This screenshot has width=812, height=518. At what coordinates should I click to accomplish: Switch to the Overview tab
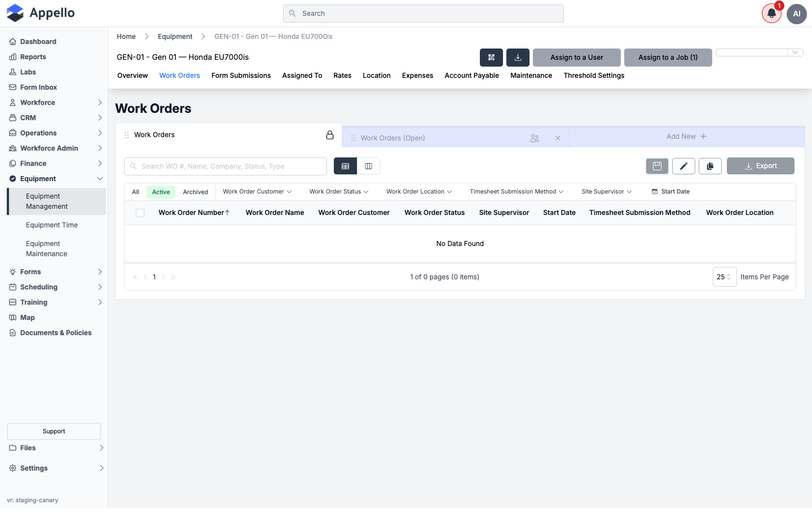(x=133, y=76)
